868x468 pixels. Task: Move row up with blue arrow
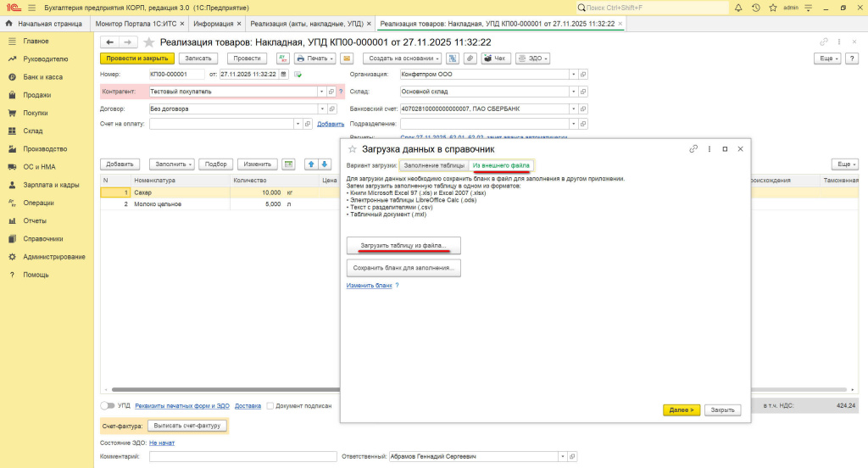click(x=310, y=164)
